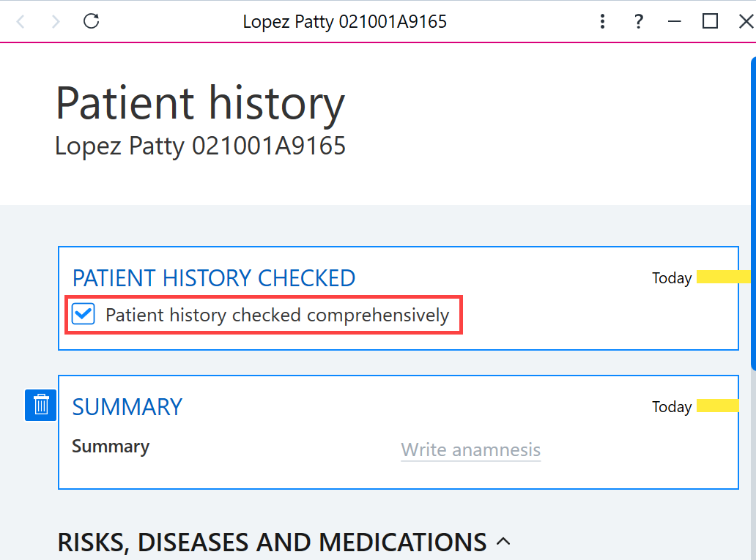Uncheck Patient history checked comprehensively checkbox
Viewport: 756px width, 560px height.
click(x=84, y=314)
